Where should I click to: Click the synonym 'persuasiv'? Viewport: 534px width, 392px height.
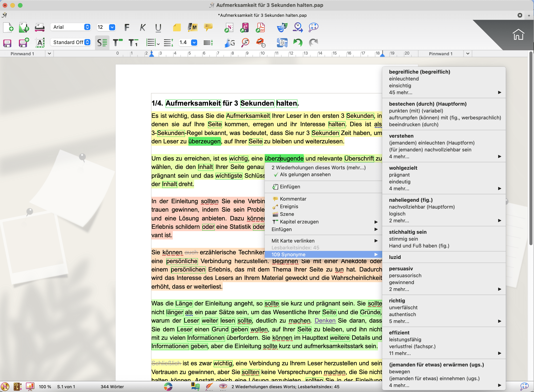pyautogui.click(x=401, y=269)
